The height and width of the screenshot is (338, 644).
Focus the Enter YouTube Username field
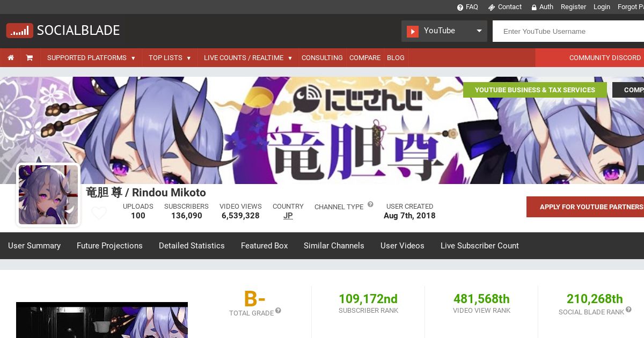(x=568, y=31)
